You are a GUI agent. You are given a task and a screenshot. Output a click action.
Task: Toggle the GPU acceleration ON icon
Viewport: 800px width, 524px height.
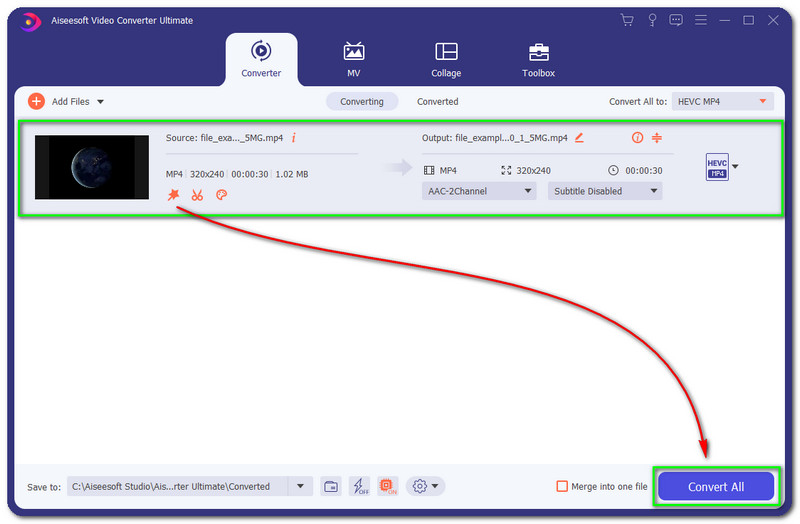[388, 486]
